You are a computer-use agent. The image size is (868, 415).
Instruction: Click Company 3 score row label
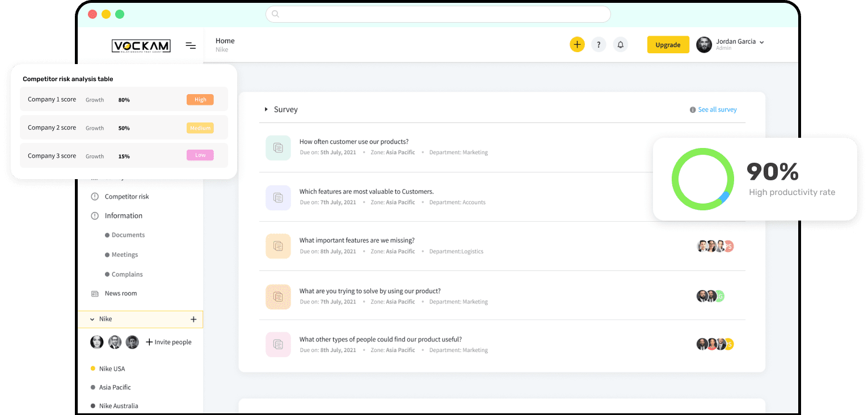(52, 156)
